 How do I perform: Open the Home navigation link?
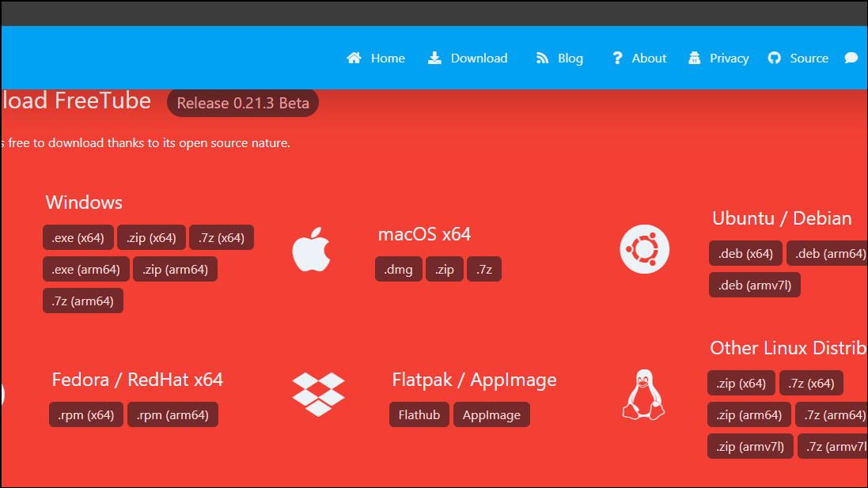tap(388, 58)
